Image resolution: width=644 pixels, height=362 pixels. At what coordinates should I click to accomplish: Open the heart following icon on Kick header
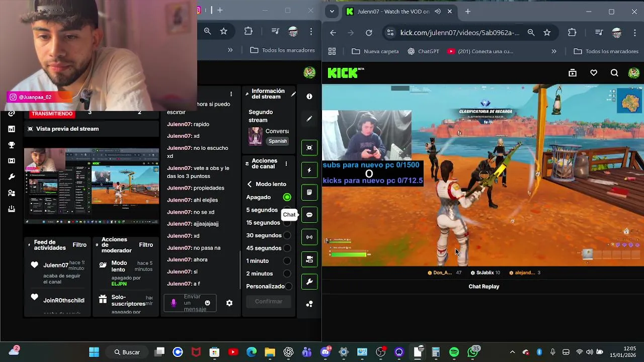[594, 73]
